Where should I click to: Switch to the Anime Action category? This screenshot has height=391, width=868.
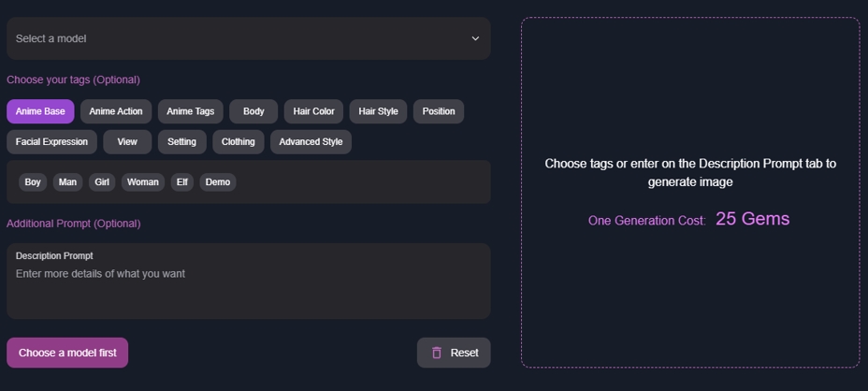click(x=116, y=111)
